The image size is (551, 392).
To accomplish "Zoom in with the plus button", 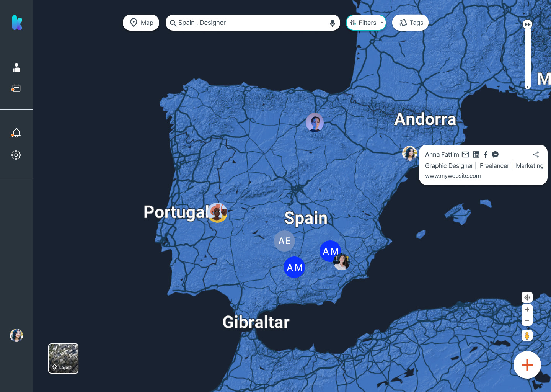I will [x=527, y=310].
